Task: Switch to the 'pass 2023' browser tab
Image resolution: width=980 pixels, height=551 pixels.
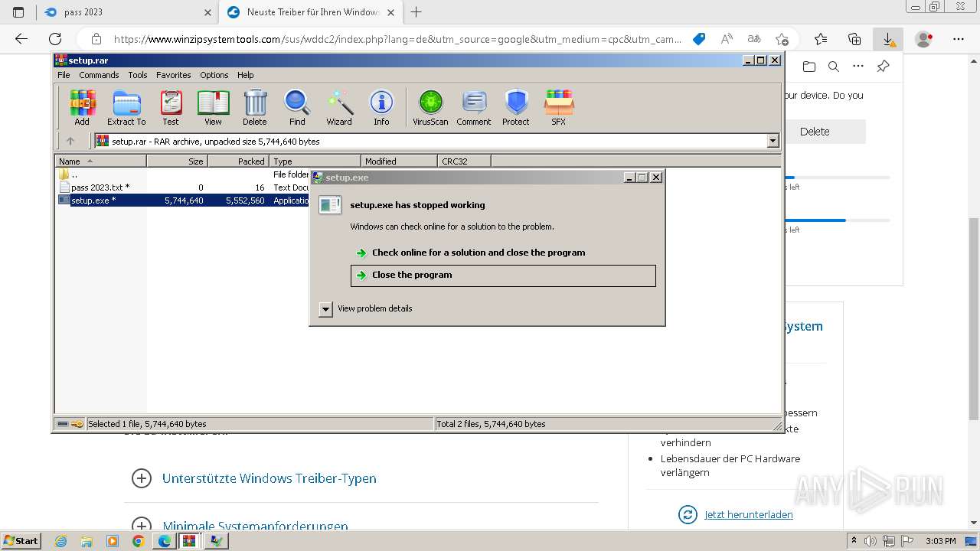Action: pyautogui.click(x=126, y=12)
